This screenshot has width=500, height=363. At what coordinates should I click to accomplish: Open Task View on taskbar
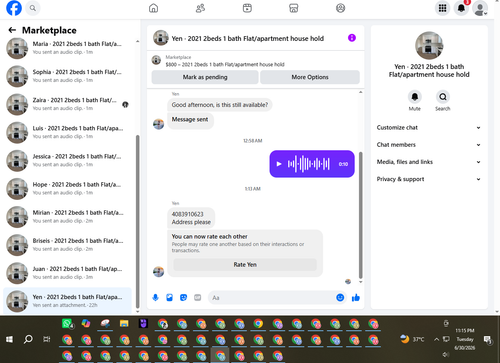pyautogui.click(x=47, y=339)
